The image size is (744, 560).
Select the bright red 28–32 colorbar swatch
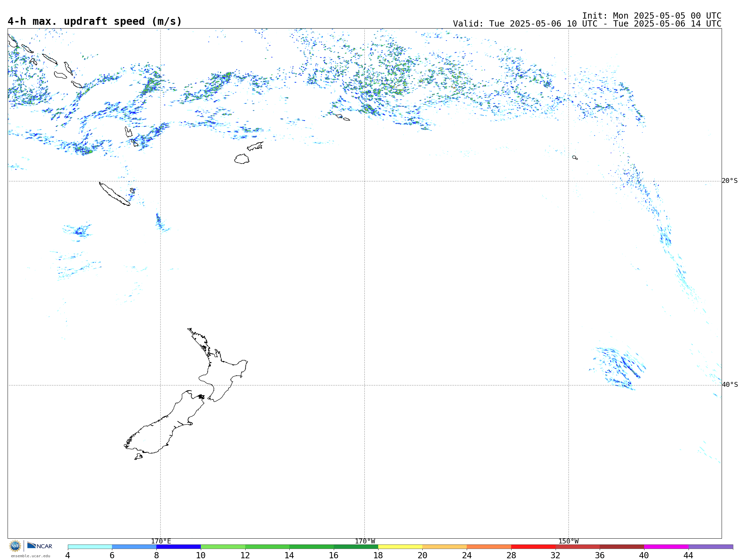[x=533, y=547]
